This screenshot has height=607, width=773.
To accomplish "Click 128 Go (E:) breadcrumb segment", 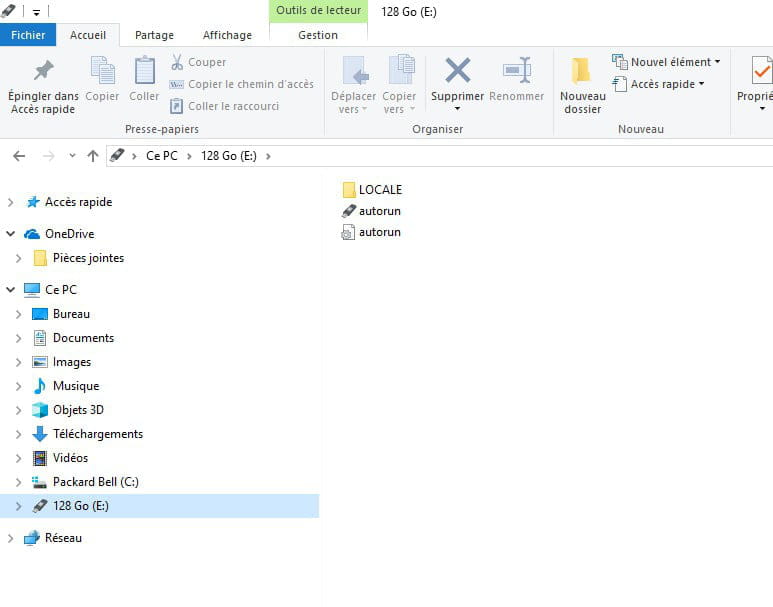I will pos(229,156).
